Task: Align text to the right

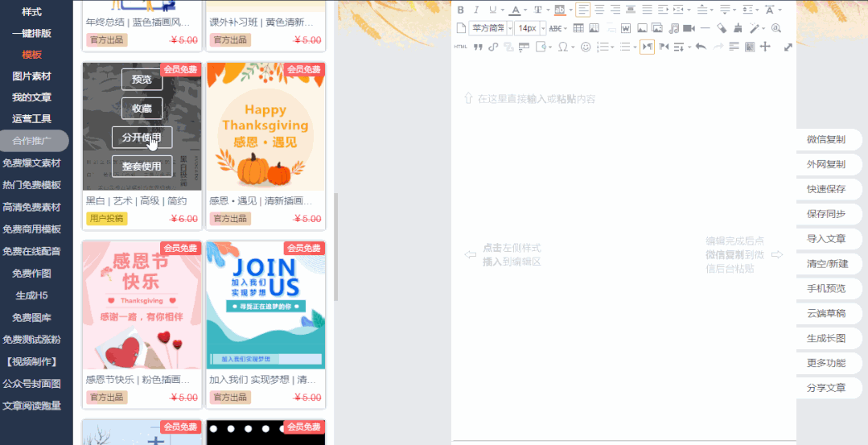Action: (615, 10)
